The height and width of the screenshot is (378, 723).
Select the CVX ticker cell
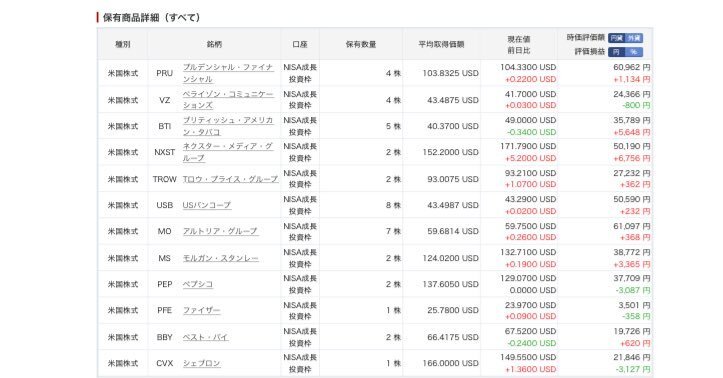(x=165, y=363)
